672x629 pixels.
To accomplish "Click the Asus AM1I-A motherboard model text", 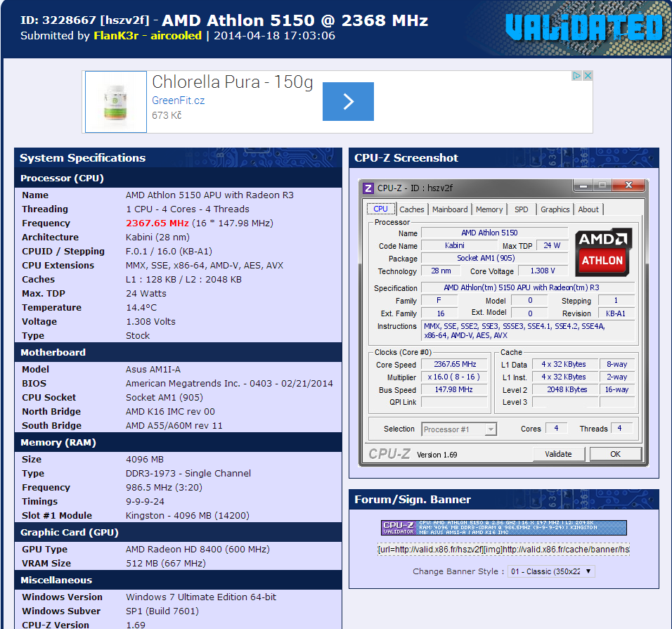I will point(153,370).
